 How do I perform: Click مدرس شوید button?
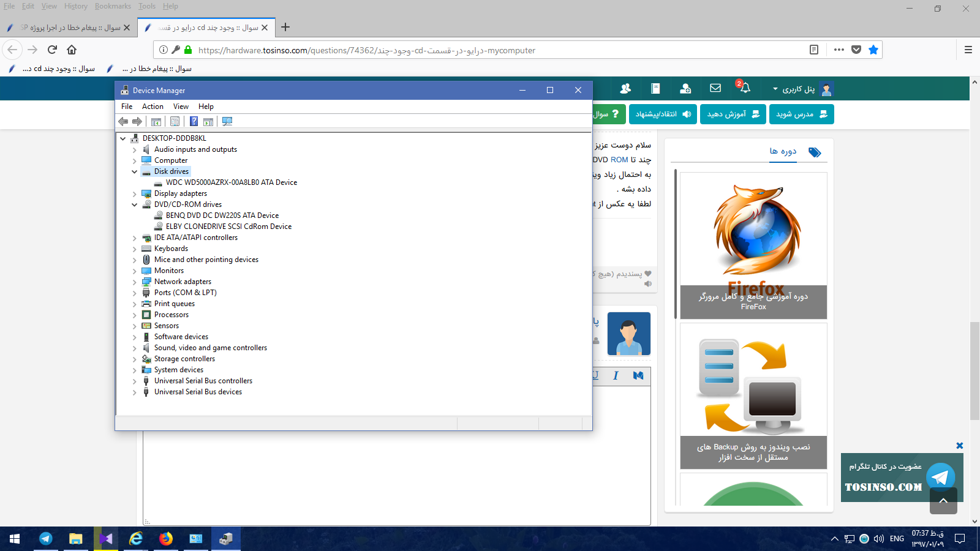[801, 114]
